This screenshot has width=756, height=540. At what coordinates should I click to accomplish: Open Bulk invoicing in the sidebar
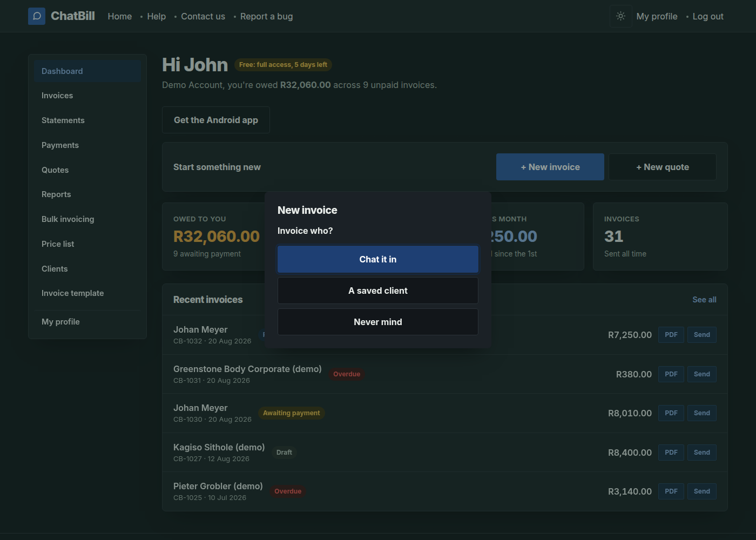coord(87,219)
